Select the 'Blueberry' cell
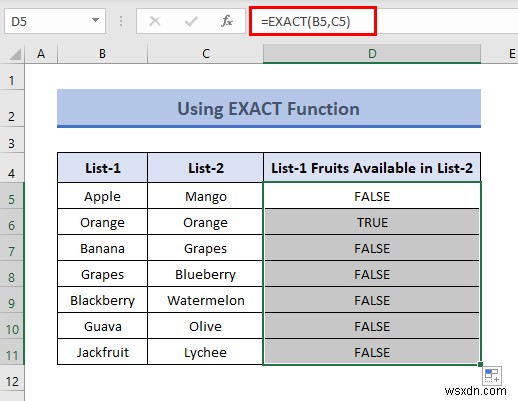 point(205,274)
